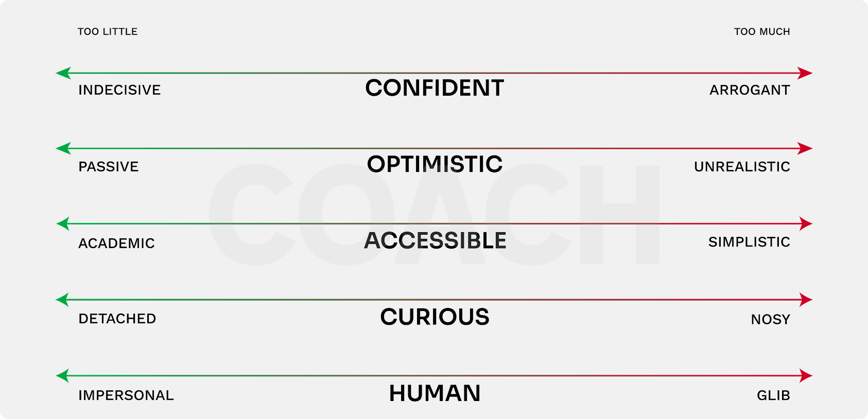The height and width of the screenshot is (419, 868).
Task: Click the red arrowhead above UNREALISTIC
Action: pos(805,149)
